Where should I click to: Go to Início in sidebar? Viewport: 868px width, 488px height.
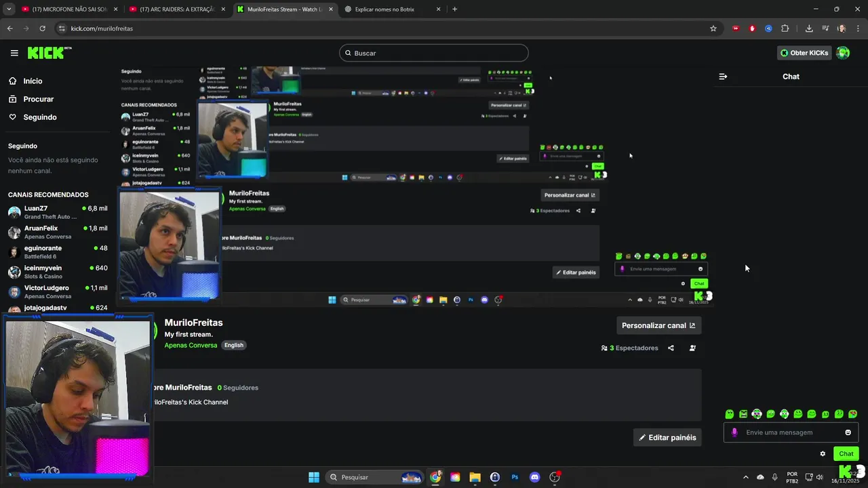(33, 81)
